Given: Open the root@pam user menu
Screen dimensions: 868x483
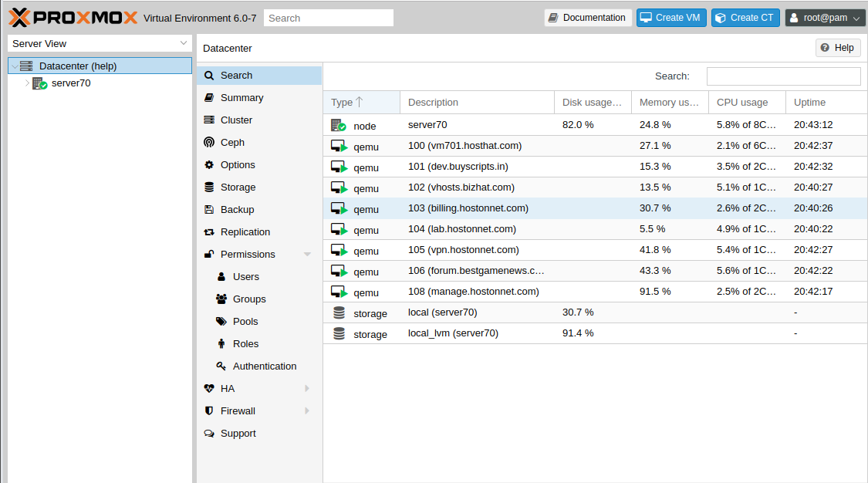Looking at the screenshot, I should click(825, 18).
